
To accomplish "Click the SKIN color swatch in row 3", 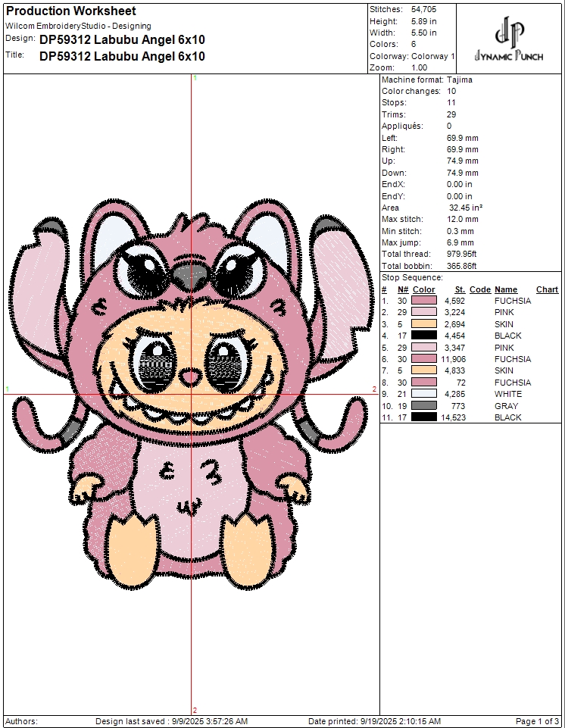I will point(424,324).
